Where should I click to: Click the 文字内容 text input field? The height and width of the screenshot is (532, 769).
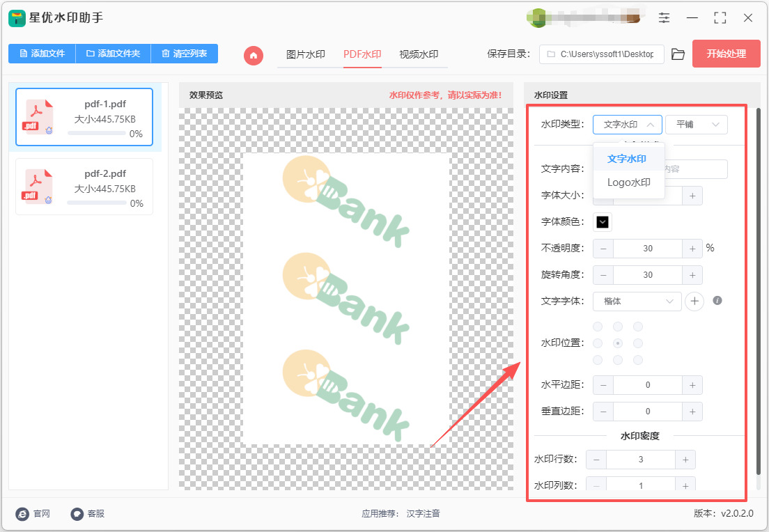(x=696, y=169)
